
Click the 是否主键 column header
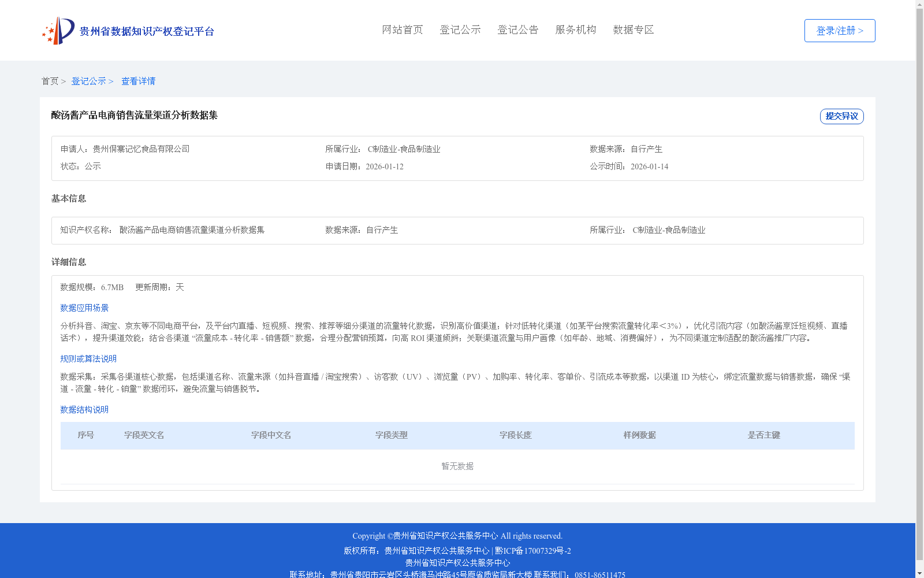(764, 435)
